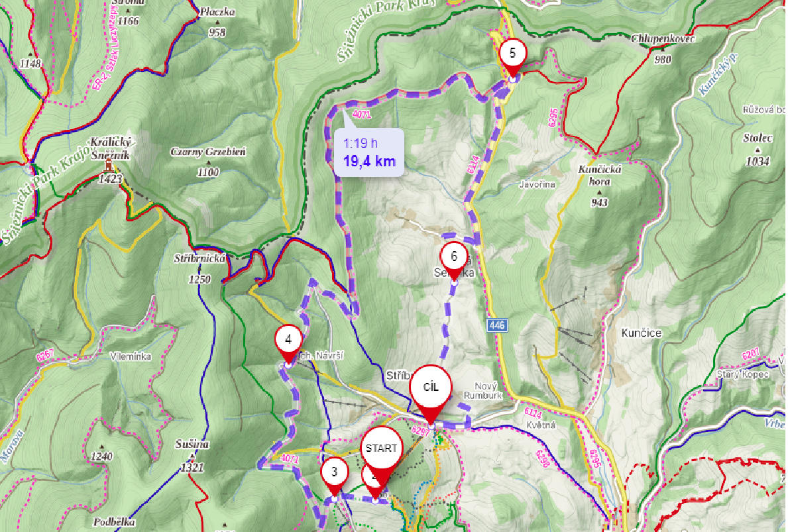Click the 1:19 h duration text

tap(361, 143)
